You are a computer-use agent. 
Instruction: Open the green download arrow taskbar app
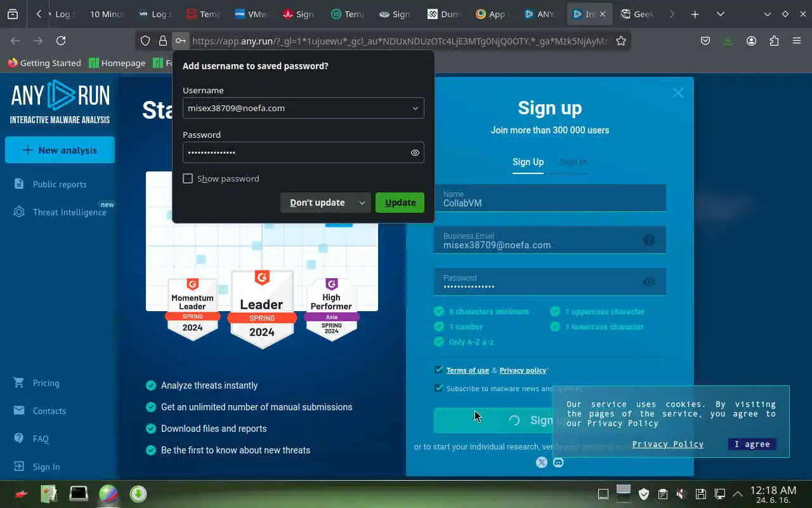138,493
